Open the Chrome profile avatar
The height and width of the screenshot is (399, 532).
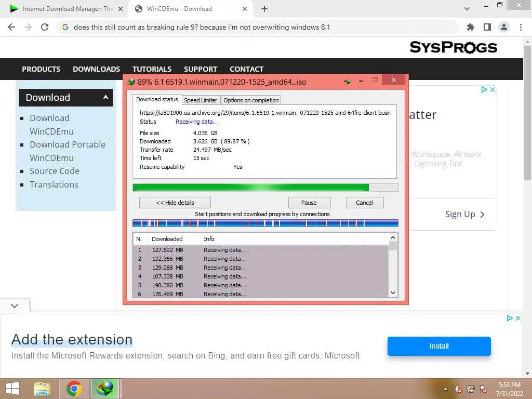coord(504,27)
